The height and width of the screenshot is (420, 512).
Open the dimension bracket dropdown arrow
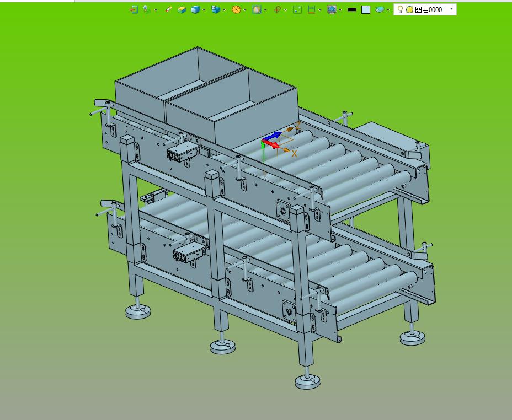click(x=319, y=10)
